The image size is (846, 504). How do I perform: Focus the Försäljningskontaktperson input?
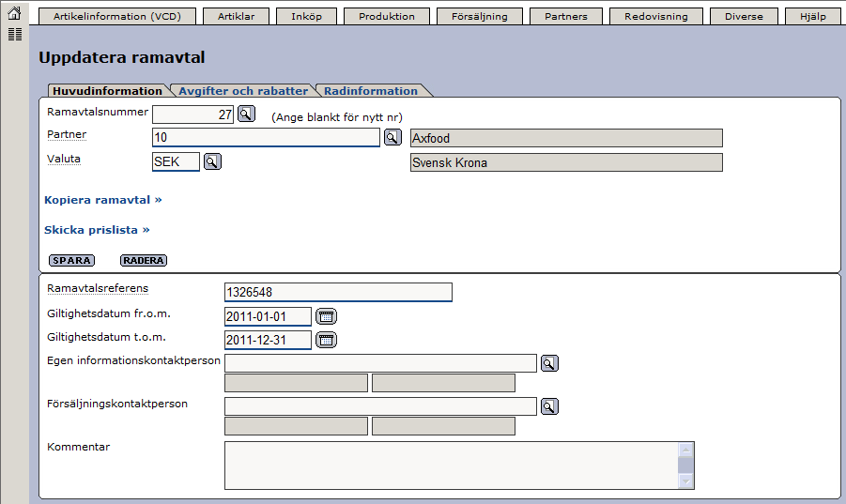click(380, 406)
